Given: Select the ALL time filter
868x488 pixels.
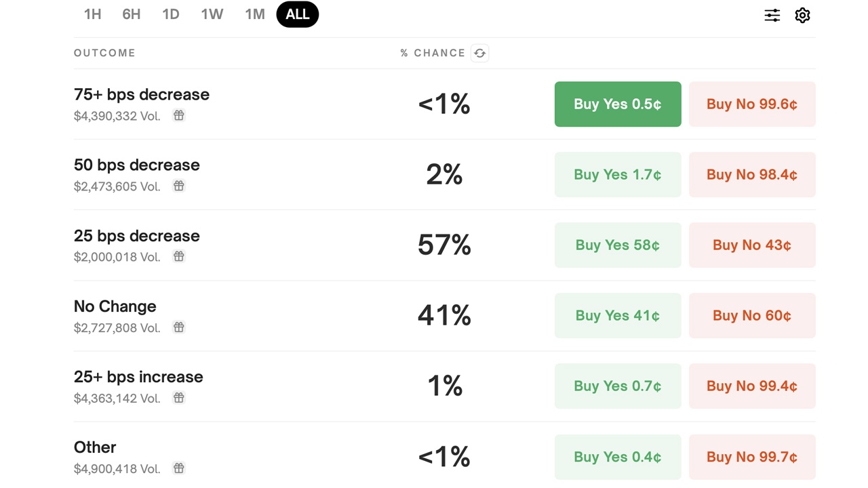Looking at the screenshot, I should coord(297,14).
